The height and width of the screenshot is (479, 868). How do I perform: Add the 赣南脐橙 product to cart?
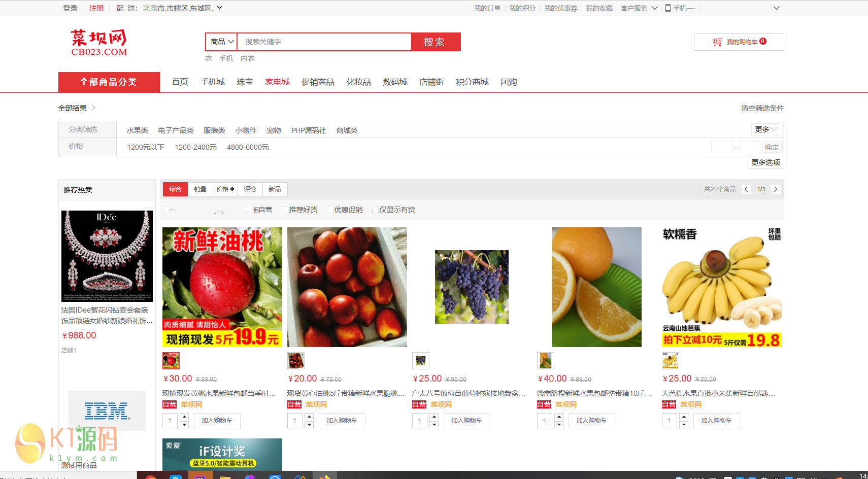(x=591, y=421)
